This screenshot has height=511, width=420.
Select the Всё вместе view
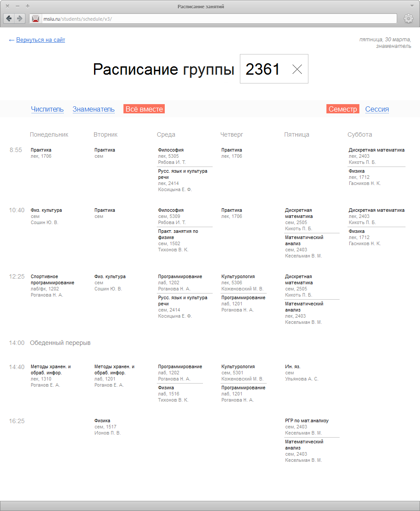coord(144,109)
